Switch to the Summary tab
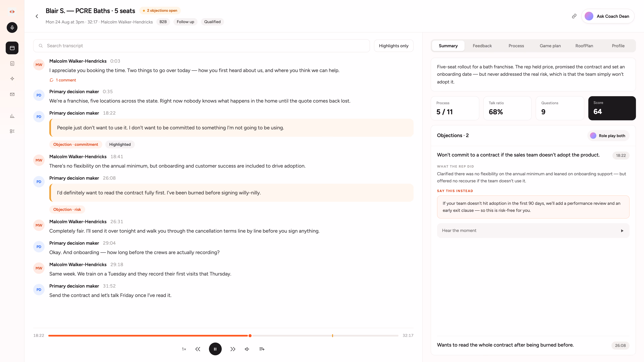This screenshot has height=362, width=644. coord(448,46)
